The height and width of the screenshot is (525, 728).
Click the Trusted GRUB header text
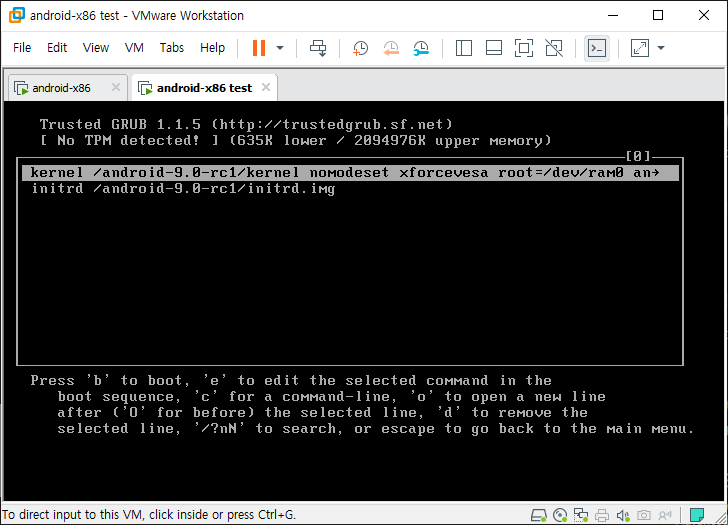(246, 124)
